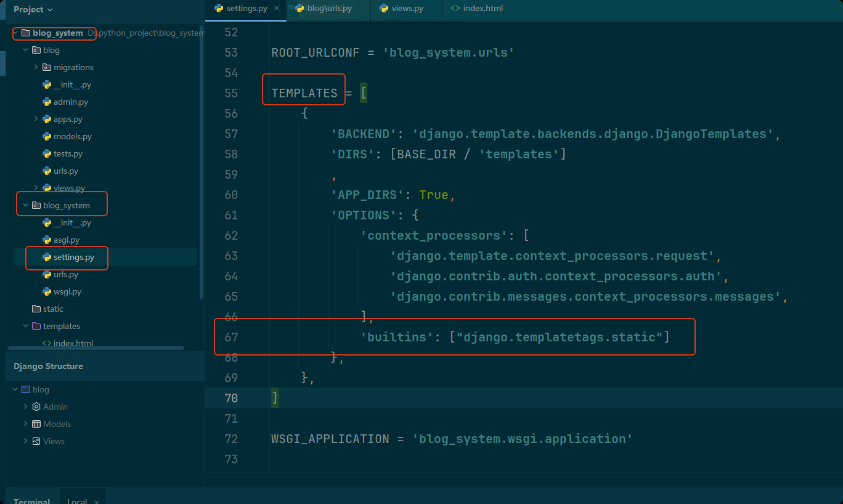Click the Project tree vertical scrollbar
This screenshot has height=504, width=843.
pos(202,163)
